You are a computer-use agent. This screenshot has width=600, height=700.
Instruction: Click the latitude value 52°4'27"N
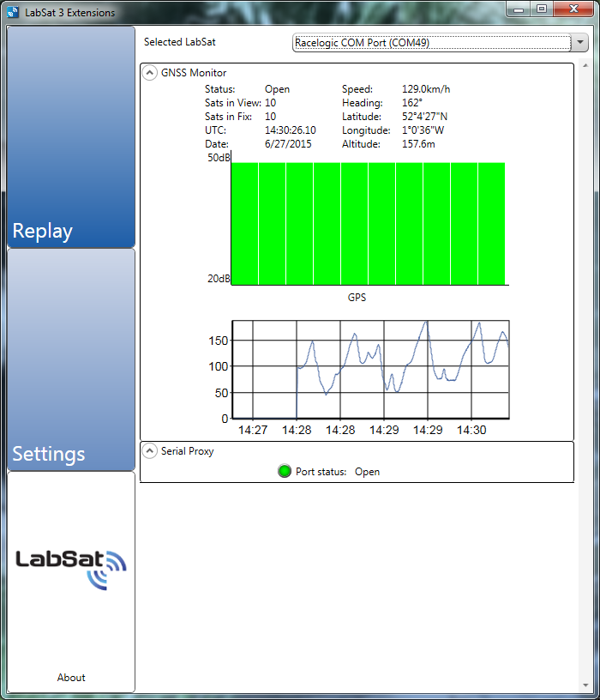pyautogui.click(x=424, y=116)
